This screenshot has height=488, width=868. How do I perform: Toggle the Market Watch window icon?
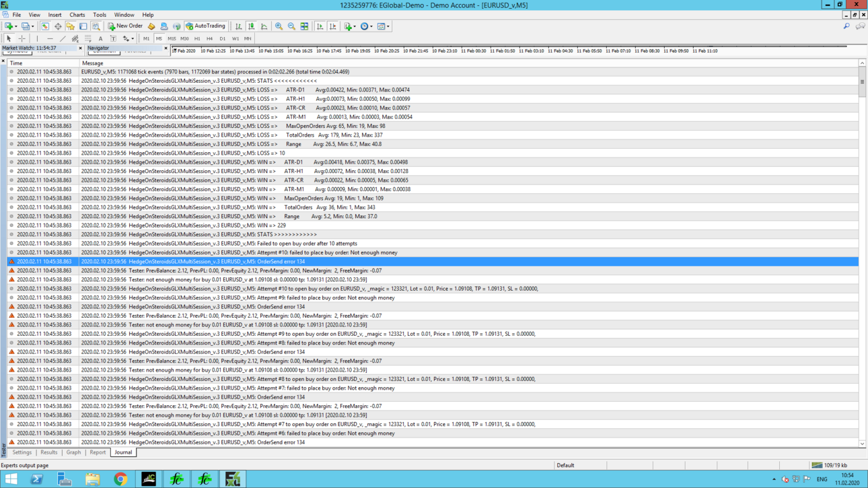coord(45,26)
